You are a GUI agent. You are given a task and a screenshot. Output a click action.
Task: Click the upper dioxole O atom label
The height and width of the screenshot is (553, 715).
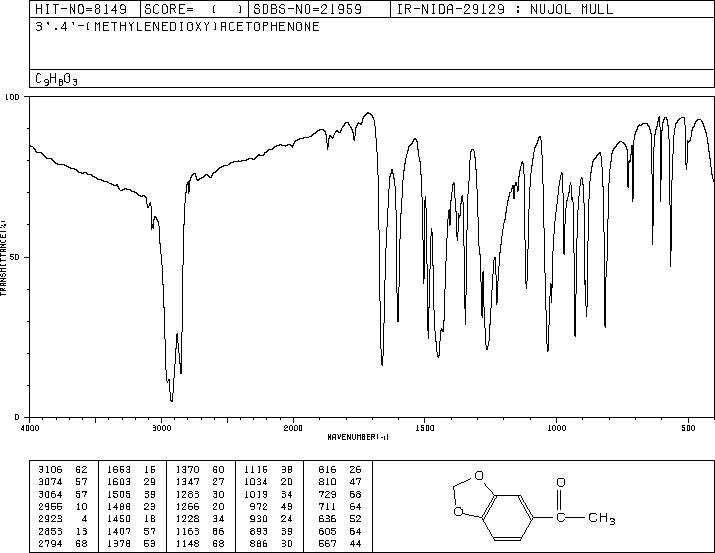479,476
